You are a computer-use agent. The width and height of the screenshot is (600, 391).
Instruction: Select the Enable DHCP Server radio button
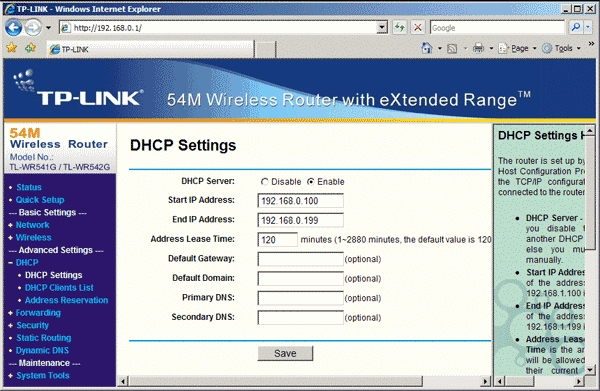(x=311, y=182)
